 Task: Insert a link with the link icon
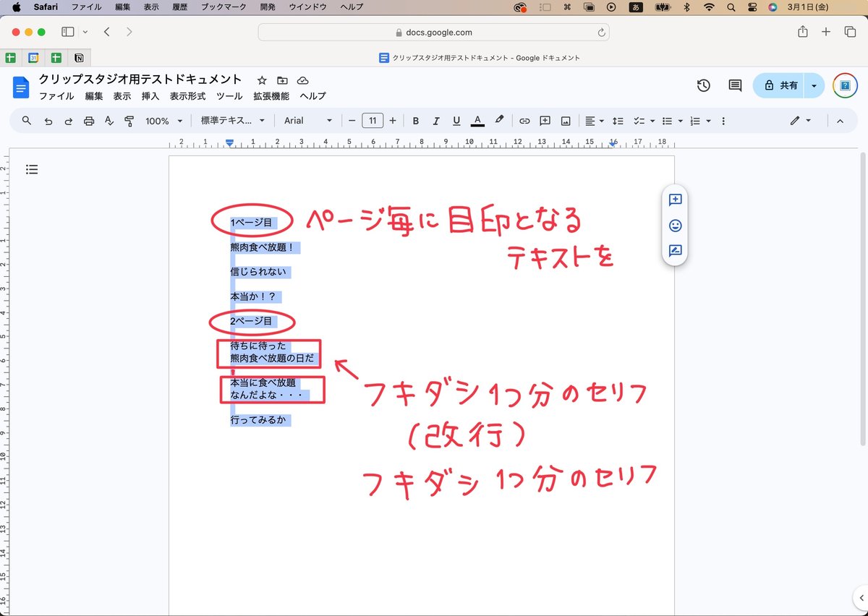point(525,120)
